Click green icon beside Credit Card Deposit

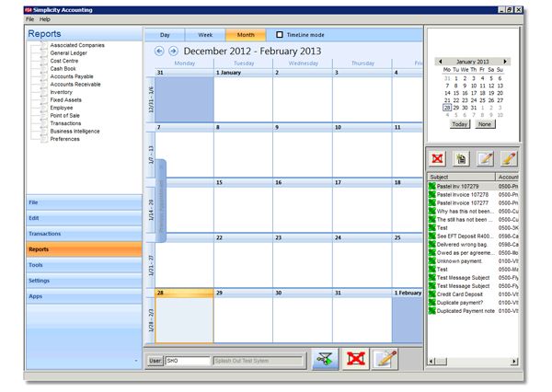click(432, 294)
